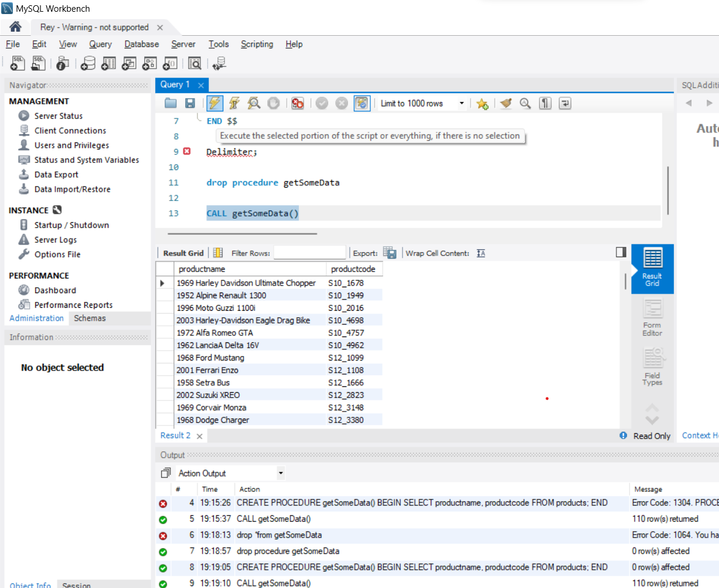Toggle the result grid columns icon
This screenshot has width=719, height=588.
point(218,253)
